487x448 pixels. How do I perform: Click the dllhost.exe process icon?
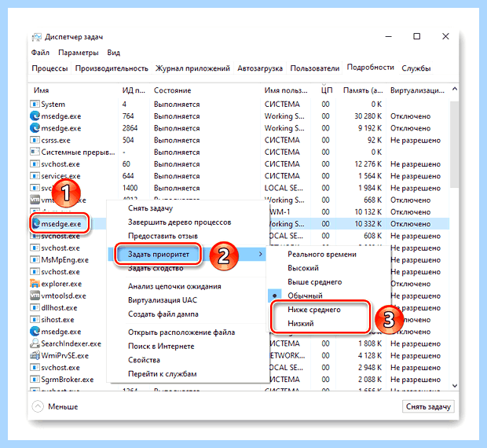35,307
